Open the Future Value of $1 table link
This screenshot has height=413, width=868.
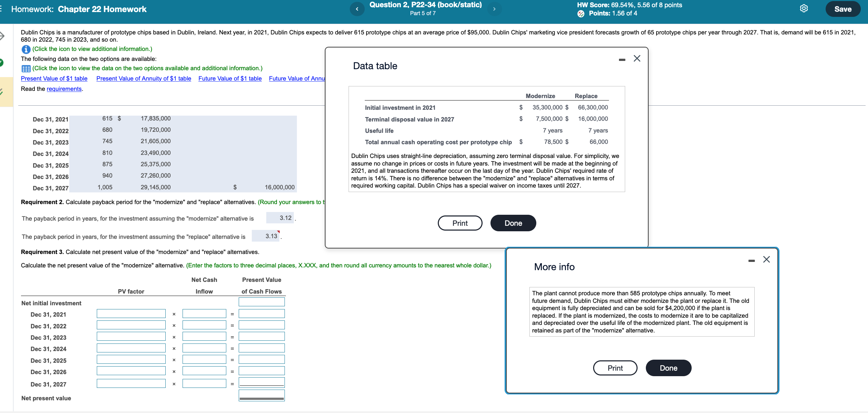click(x=230, y=78)
